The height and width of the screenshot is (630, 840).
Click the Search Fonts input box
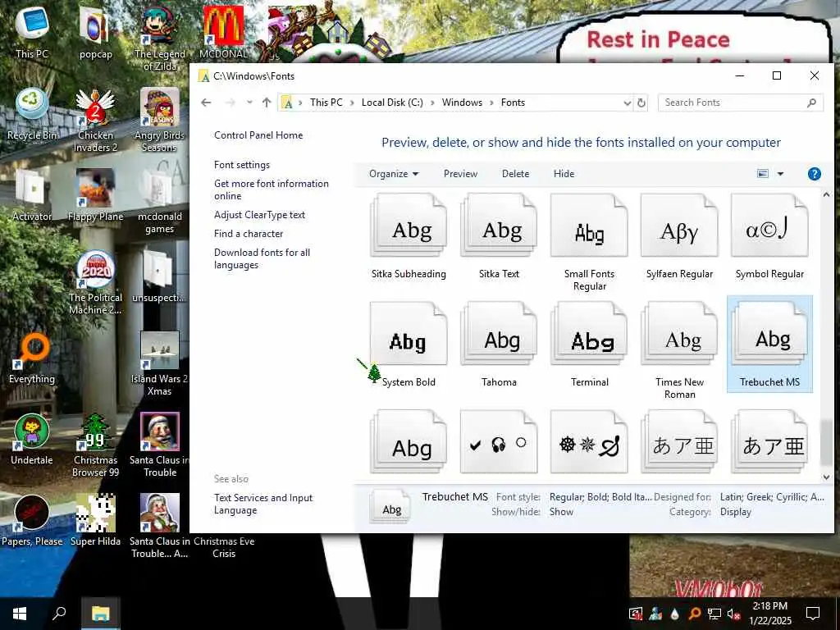pos(740,103)
